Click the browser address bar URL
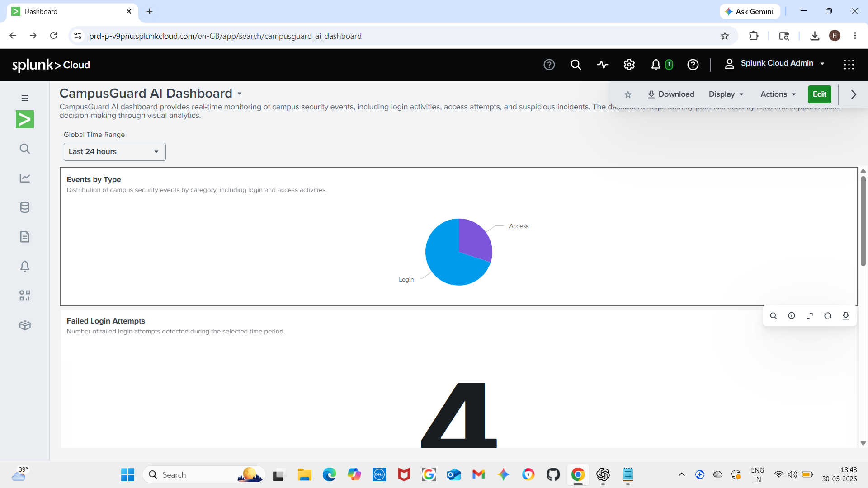This screenshot has width=868, height=488. 225,36
